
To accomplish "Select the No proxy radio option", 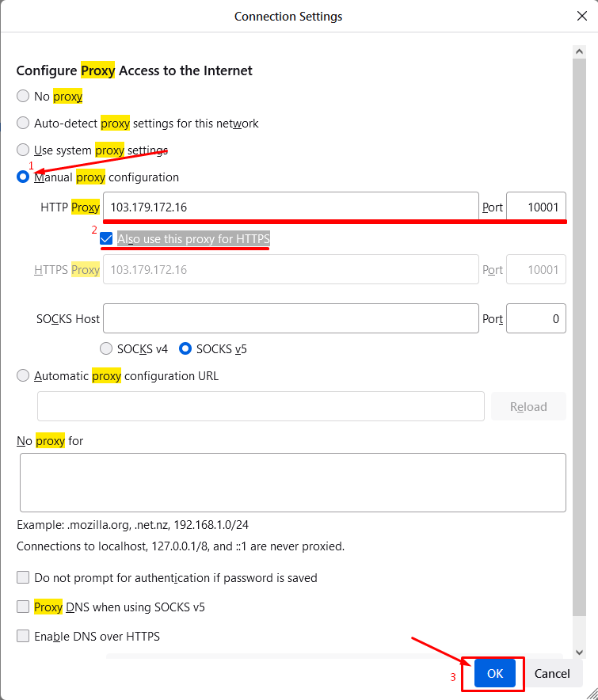I will pos(23,97).
